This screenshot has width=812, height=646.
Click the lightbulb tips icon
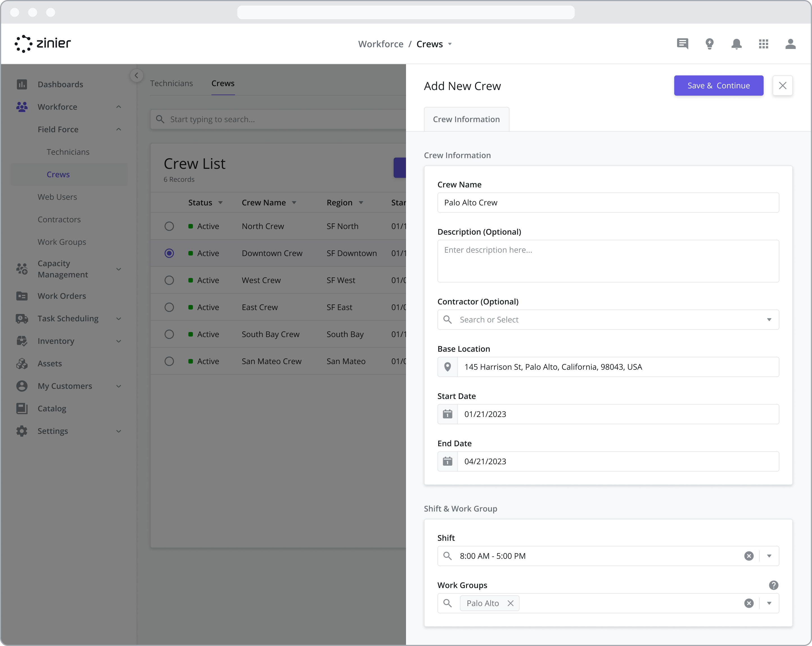(x=710, y=44)
